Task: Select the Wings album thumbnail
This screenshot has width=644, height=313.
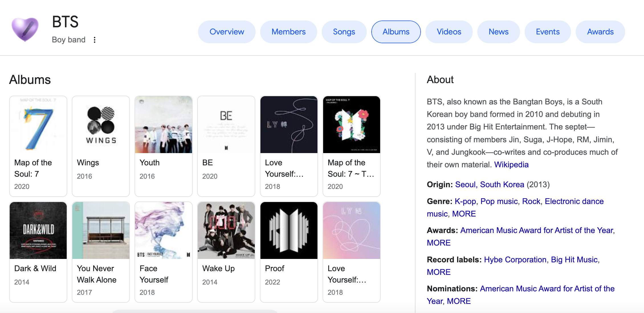Action: pyautogui.click(x=101, y=124)
